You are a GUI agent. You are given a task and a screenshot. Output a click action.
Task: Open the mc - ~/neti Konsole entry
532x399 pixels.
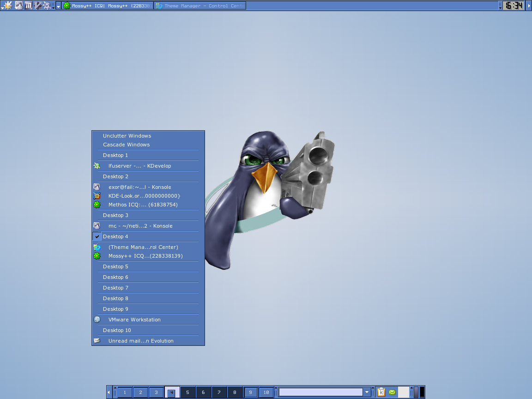(148, 226)
